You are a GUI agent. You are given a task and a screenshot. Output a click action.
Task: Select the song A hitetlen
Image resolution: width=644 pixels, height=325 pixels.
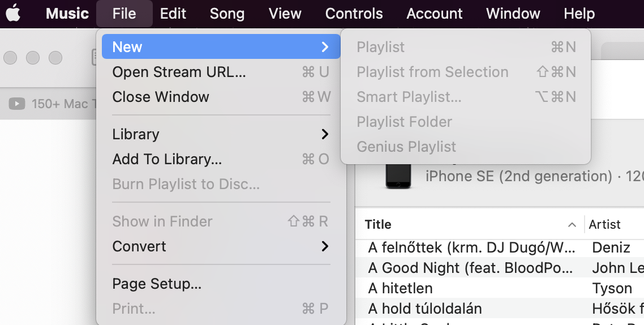click(401, 288)
